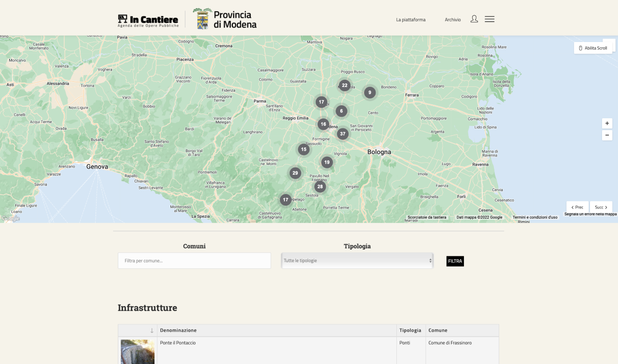The image size is (618, 364).
Task: Click the Google logo on map
Action: pos(11,219)
